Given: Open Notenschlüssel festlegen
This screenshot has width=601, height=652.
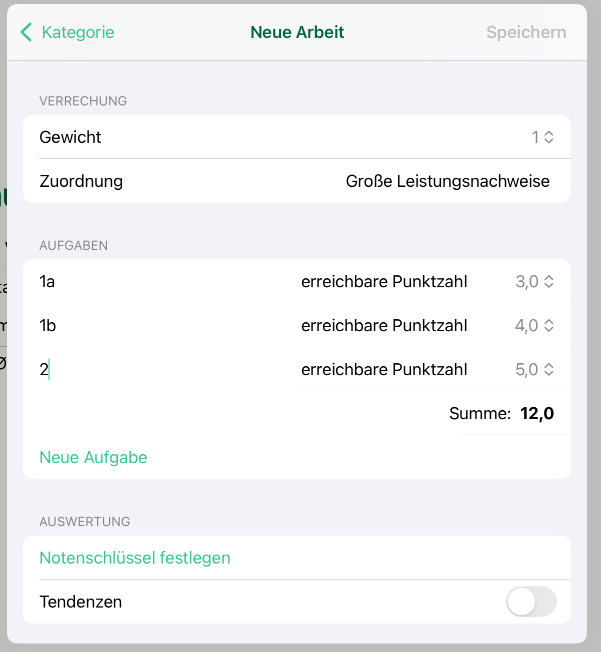Looking at the screenshot, I should [x=135, y=558].
